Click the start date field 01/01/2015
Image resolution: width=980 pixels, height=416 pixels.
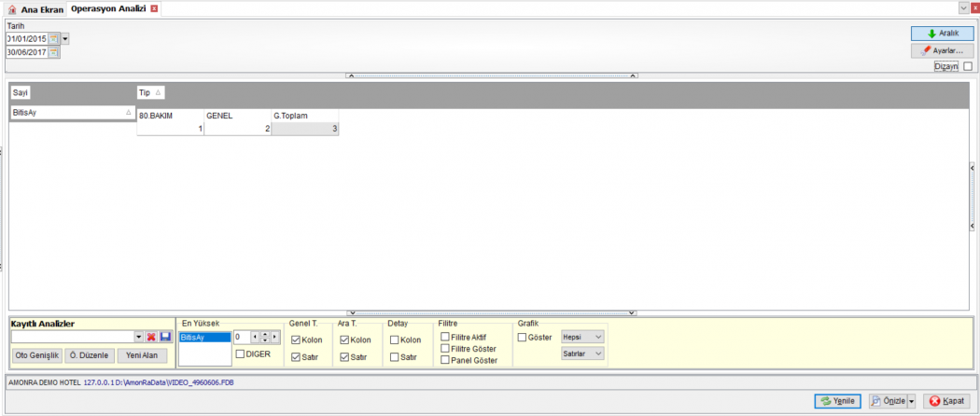pyautogui.click(x=27, y=39)
